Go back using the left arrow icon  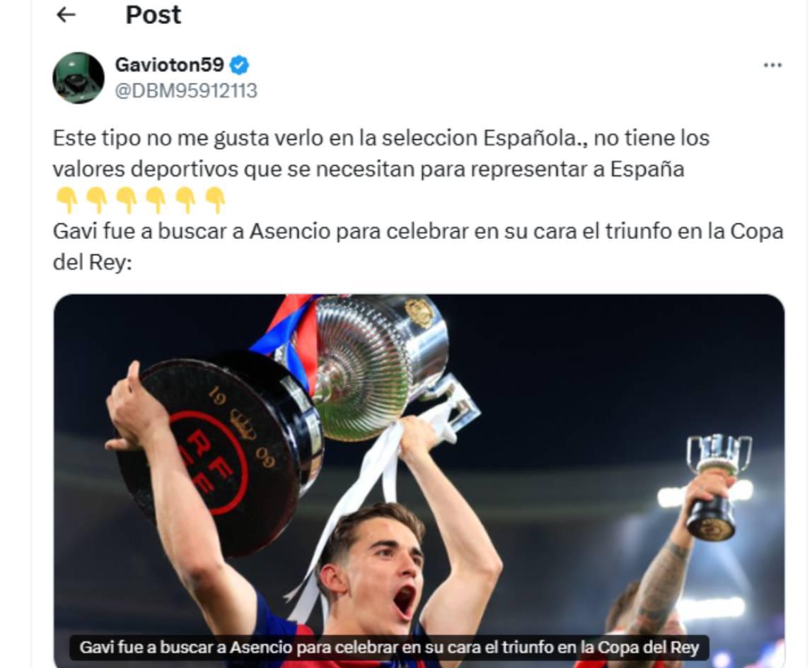click(x=66, y=15)
